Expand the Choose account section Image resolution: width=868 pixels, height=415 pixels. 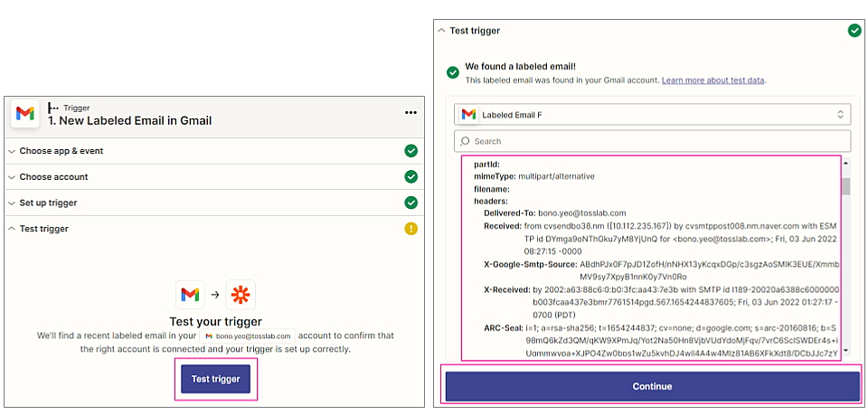(x=54, y=177)
